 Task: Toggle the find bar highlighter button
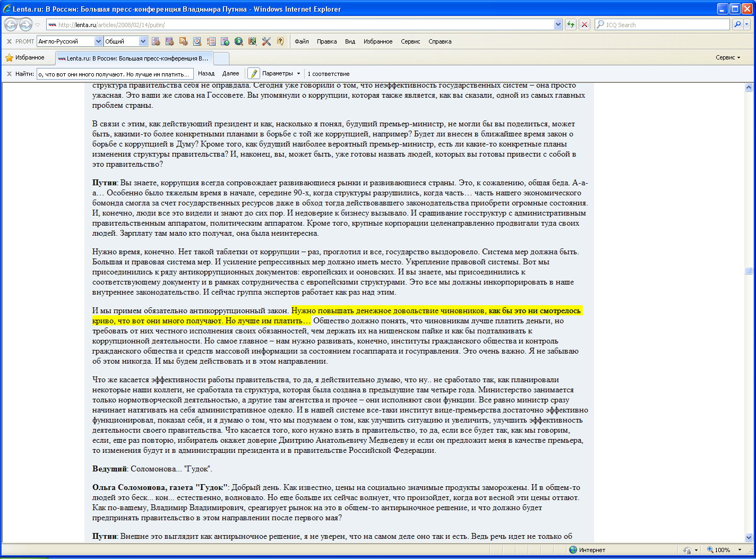(254, 74)
